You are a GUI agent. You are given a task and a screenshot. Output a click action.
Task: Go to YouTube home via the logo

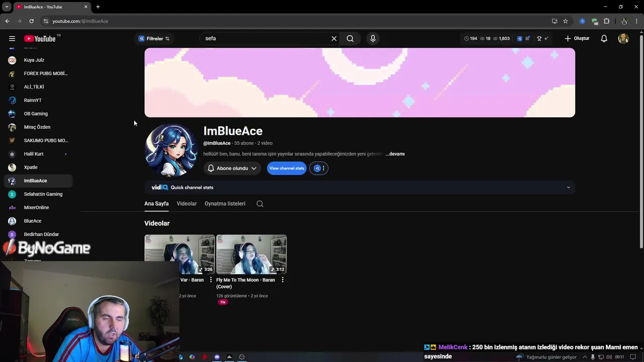click(40, 39)
